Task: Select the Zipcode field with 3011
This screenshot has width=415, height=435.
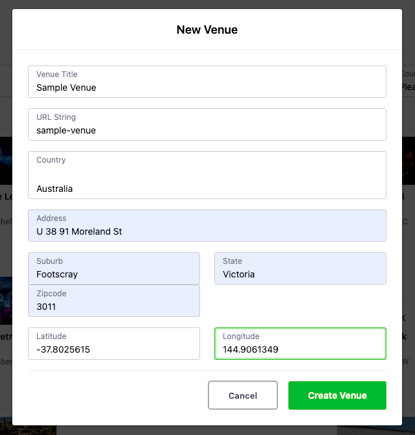Action: pos(114,301)
